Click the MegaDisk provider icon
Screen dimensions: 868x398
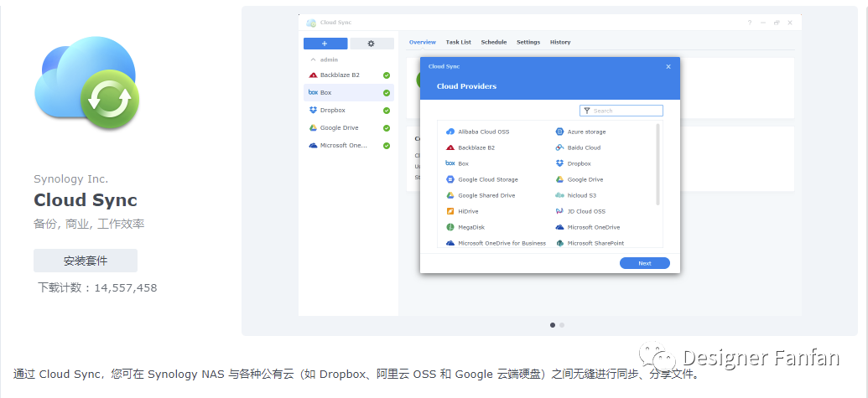tap(450, 227)
